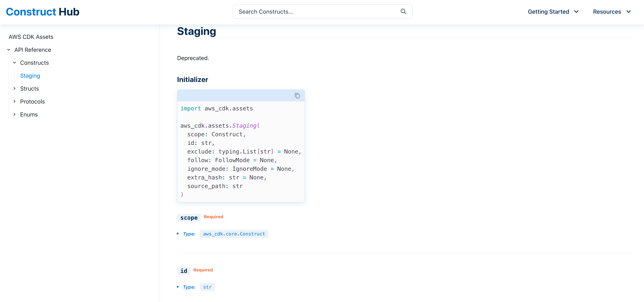Click the Construct Hub logo
The width and height of the screenshot is (644, 302).
click(x=42, y=12)
